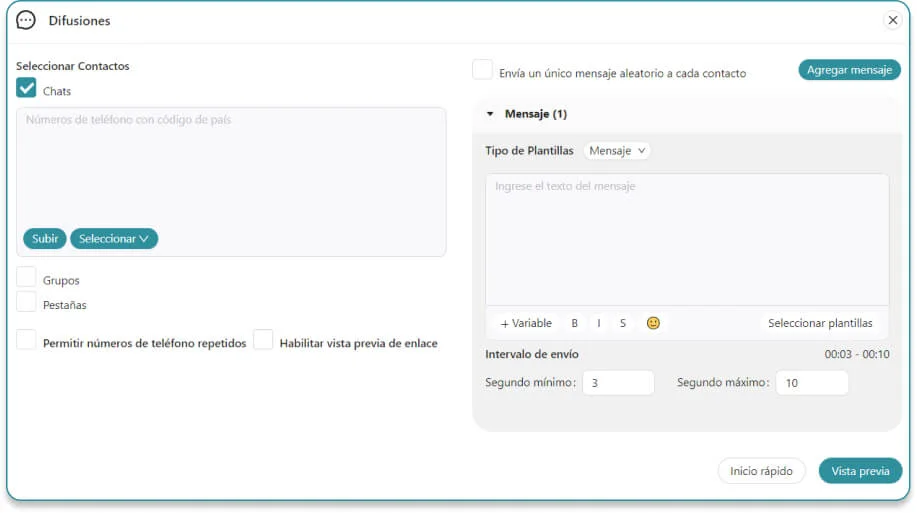The width and height of the screenshot is (917, 513).
Task: Click the Inicio rápido button
Action: tap(761, 471)
